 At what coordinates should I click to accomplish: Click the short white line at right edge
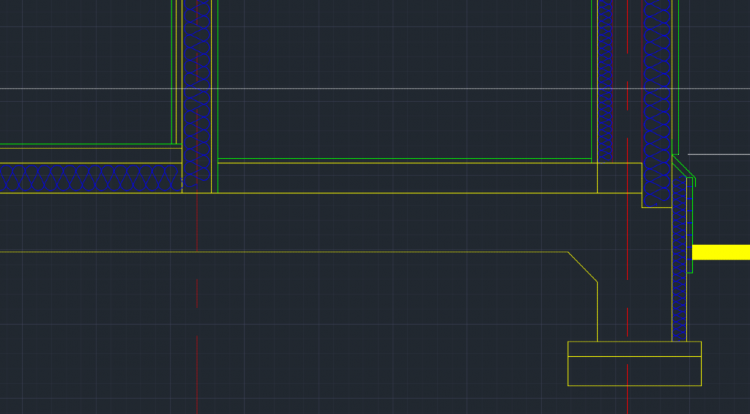(x=718, y=155)
